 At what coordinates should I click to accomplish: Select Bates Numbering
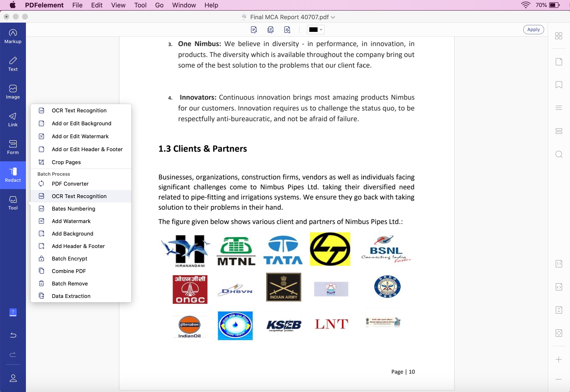click(x=81, y=209)
